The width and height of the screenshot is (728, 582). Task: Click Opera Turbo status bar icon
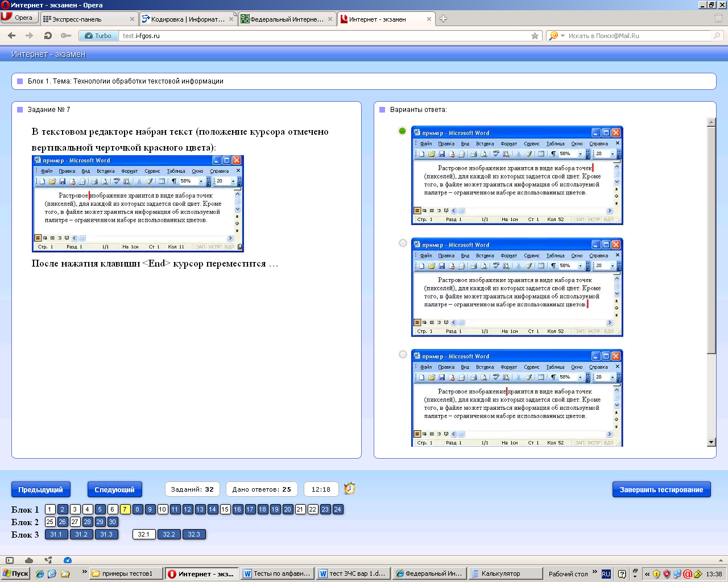68,560
